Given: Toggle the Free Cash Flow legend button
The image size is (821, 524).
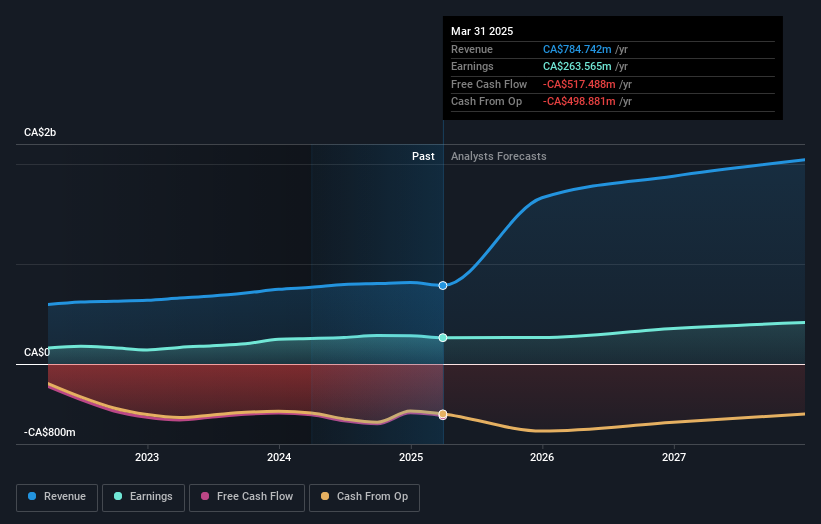Looking at the screenshot, I should (x=247, y=497).
